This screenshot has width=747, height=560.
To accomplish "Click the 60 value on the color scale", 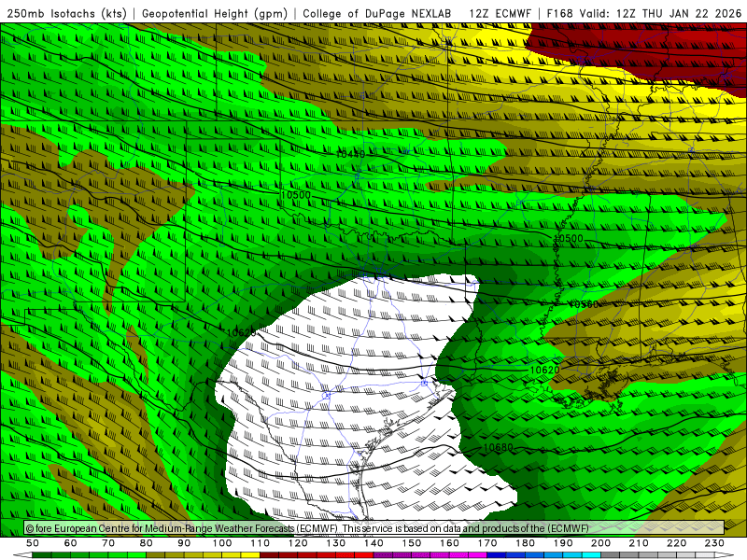I will tap(71, 543).
